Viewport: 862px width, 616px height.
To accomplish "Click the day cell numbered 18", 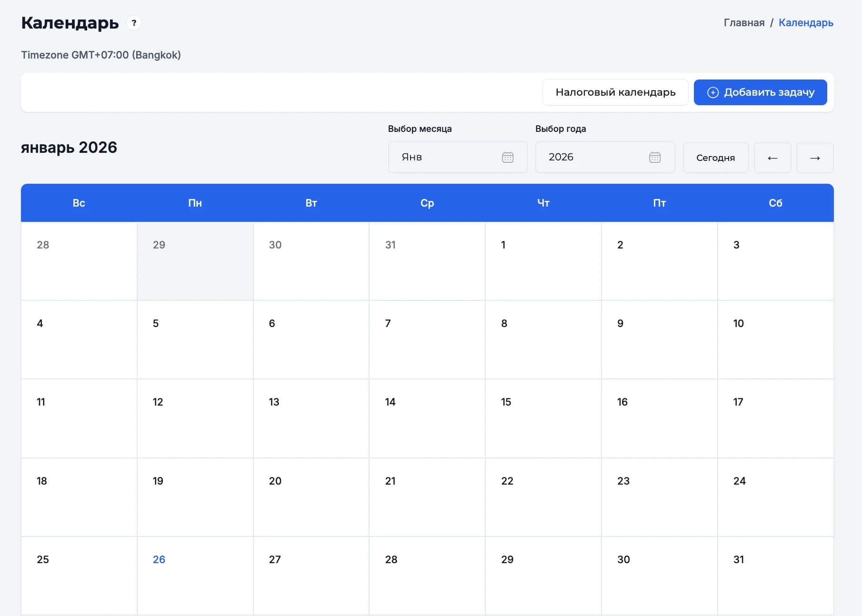I will [x=79, y=497].
